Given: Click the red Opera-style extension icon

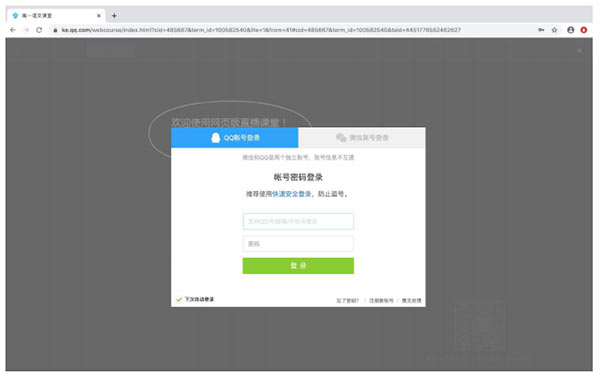Looking at the screenshot, I should (584, 30).
